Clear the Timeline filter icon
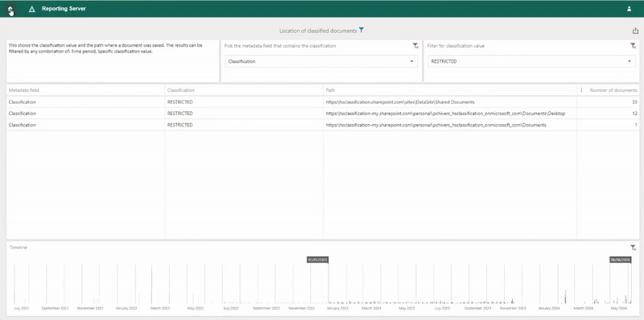The image size is (644, 320). pyautogui.click(x=633, y=247)
